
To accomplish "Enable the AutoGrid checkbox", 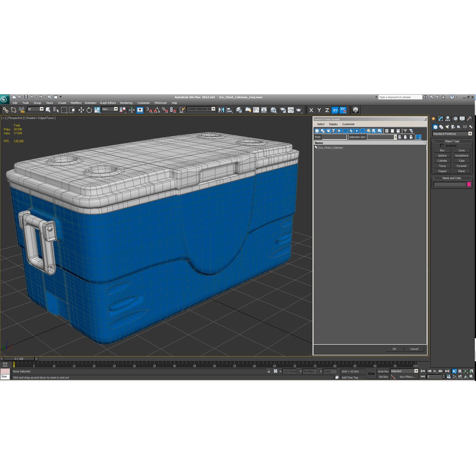I will 442,146.
